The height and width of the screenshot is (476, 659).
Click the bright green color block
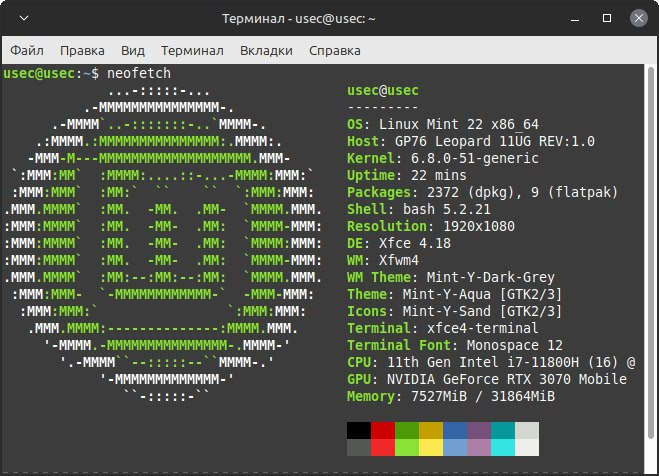[407, 447]
